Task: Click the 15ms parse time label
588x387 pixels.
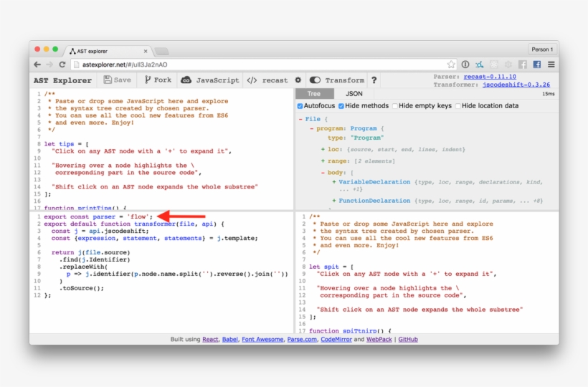Action: [549, 94]
